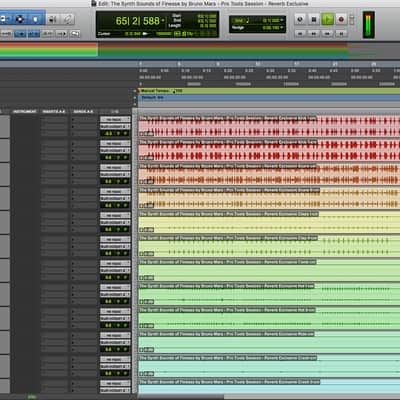Select the Pencil tool
The width and height of the screenshot is (400, 400).
point(68,19)
